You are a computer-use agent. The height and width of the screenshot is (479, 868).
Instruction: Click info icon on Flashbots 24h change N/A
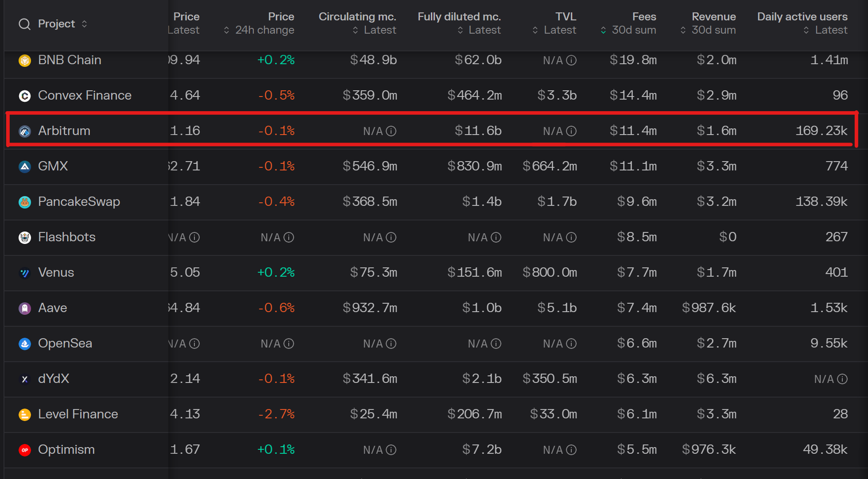289,237
